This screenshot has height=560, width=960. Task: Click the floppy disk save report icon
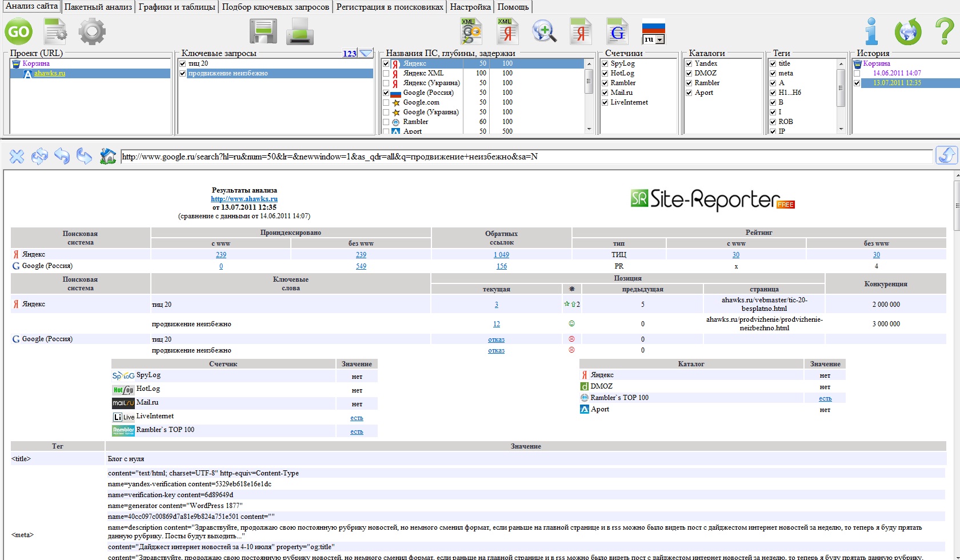(x=263, y=31)
